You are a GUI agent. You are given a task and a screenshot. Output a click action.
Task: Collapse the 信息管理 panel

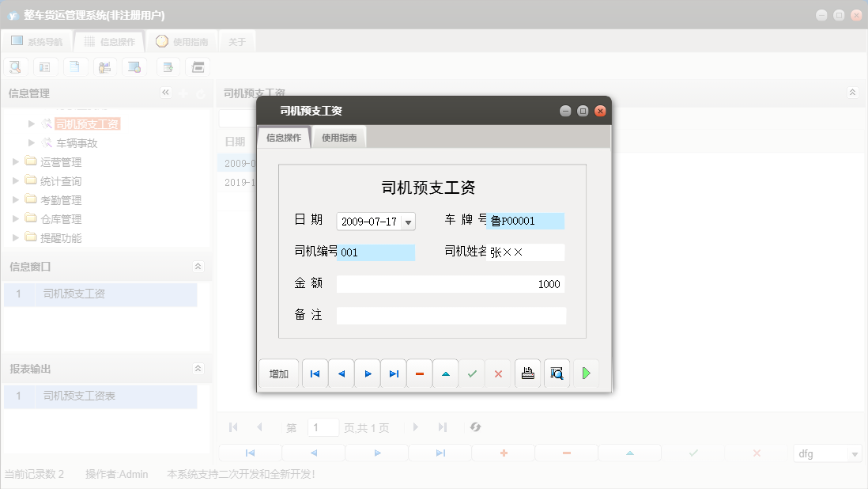tap(165, 93)
